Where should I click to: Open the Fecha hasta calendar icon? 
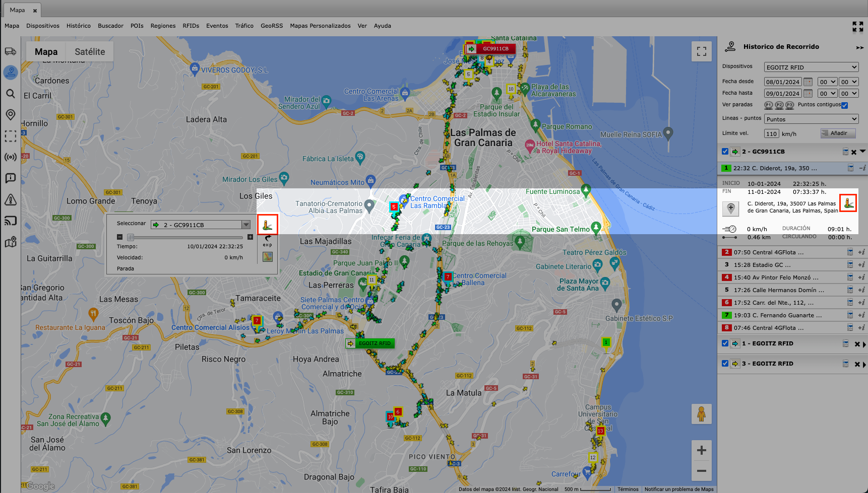tap(808, 93)
